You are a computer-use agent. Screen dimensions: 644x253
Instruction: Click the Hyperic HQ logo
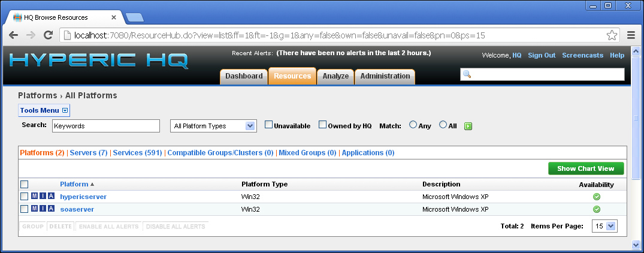(x=99, y=61)
